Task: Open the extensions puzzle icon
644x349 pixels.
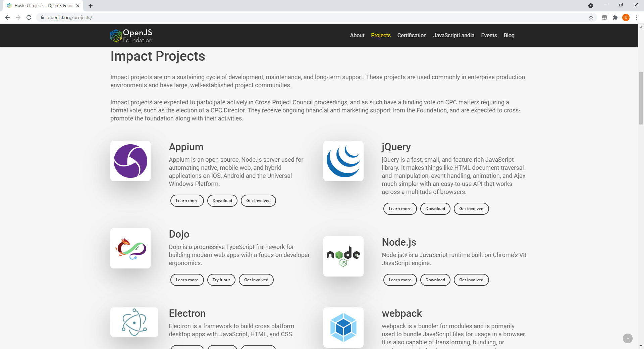Action: click(x=615, y=17)
